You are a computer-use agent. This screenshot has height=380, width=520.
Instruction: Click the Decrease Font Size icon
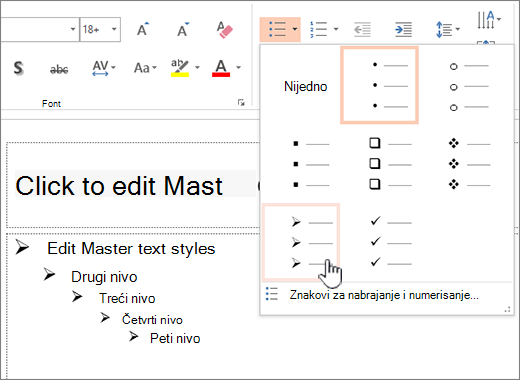183,29
